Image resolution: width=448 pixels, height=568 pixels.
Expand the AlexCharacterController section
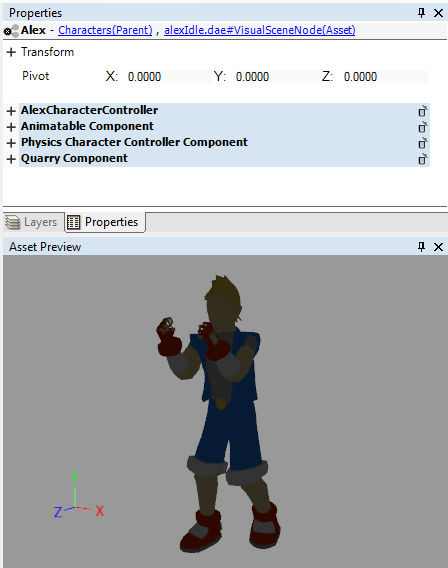11,111
